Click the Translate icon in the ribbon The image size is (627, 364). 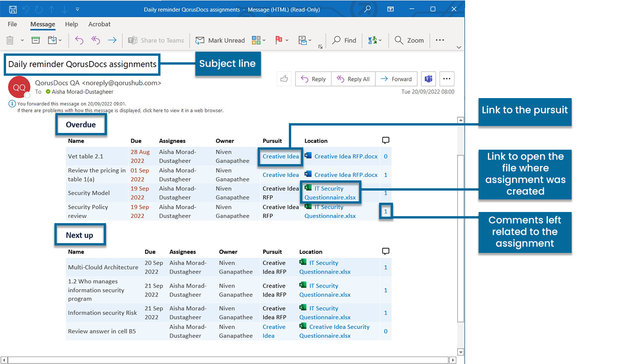click(x=373, y=40)
